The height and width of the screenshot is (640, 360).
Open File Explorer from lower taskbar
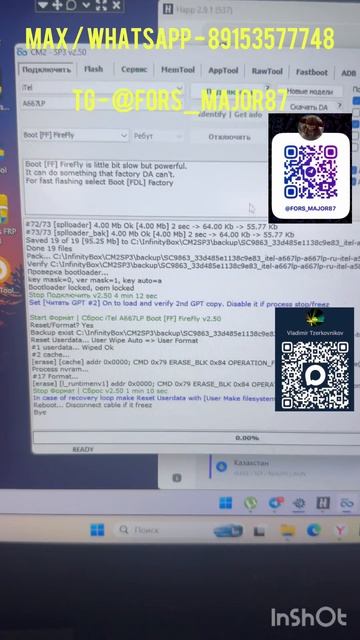pyautogui.click(x=288, y=531)
